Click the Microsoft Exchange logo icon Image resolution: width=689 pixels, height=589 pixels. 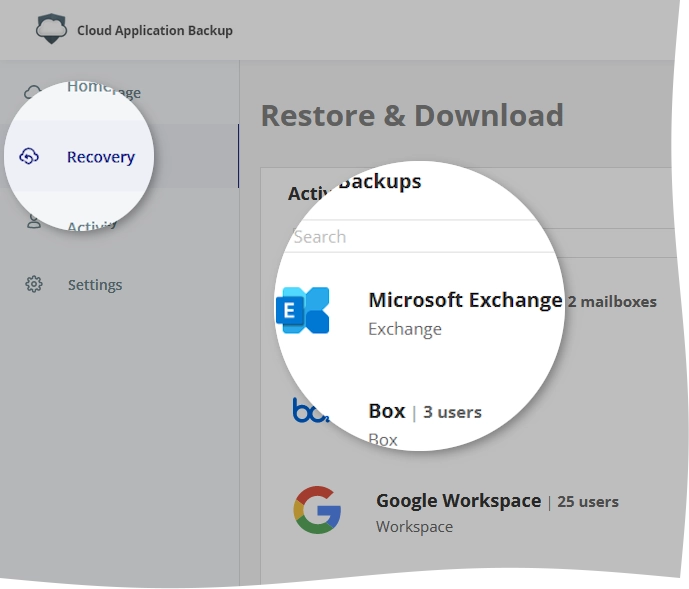click(x=303, y=310)
